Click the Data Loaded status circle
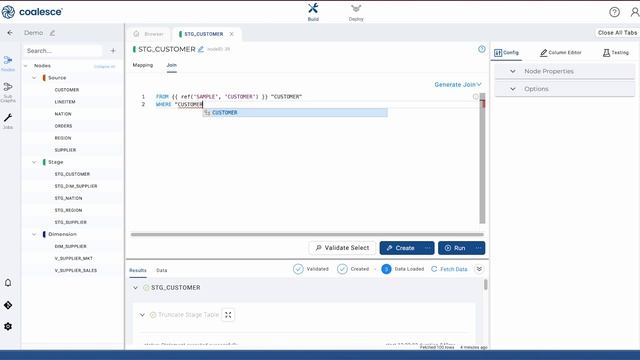This screenshot has height=360, width=640. pyautogui.click(x=386, y=269)
